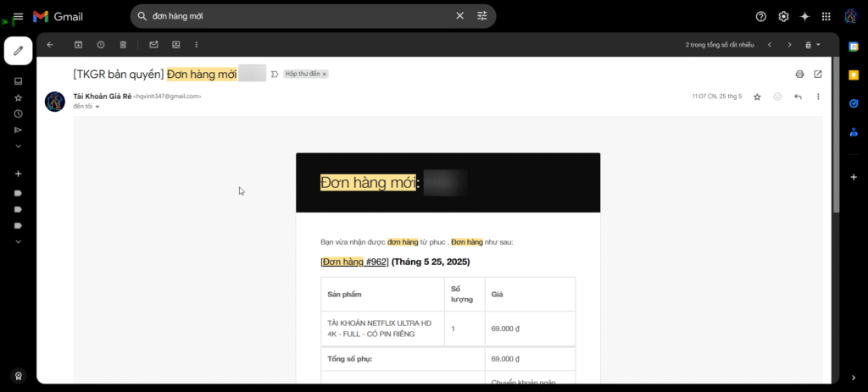Star this message
The width and height of the screenshot is (868, 392).
(757, 97)
